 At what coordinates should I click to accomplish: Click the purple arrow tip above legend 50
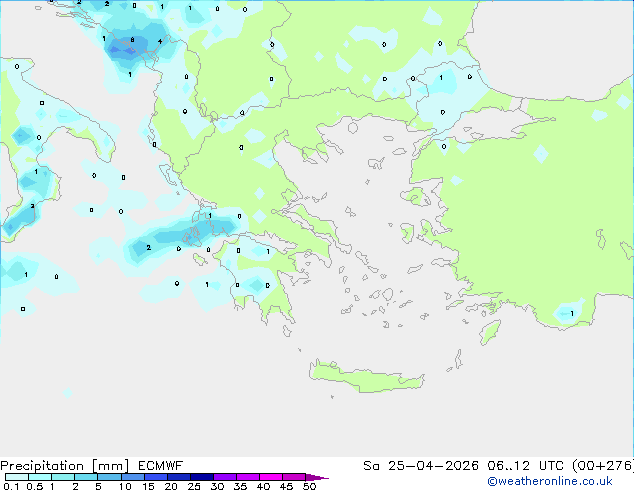[x=317, y=477]
